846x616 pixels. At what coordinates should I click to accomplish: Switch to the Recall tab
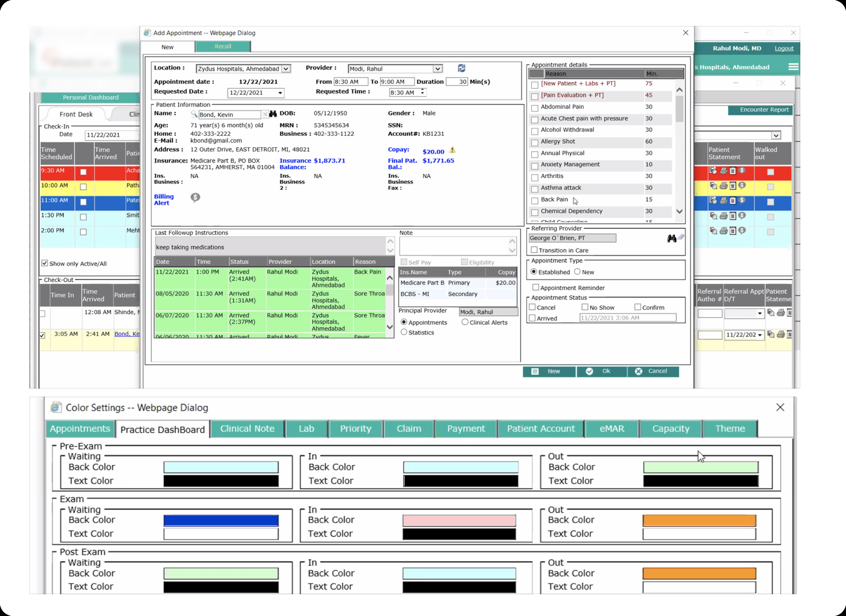(222, 47)
